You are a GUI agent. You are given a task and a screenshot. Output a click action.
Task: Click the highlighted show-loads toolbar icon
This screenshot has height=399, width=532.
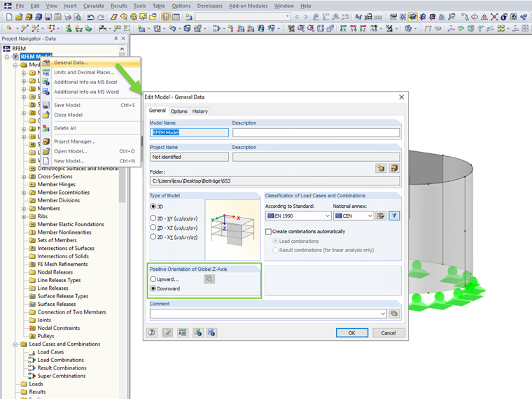(412, 17)
